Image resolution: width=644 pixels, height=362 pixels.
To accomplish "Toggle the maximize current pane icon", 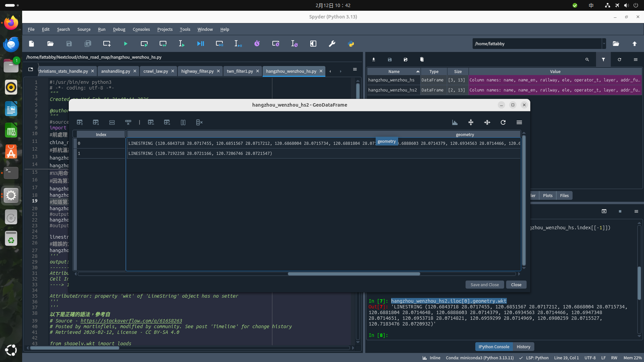I will click(x=313, y=44).
